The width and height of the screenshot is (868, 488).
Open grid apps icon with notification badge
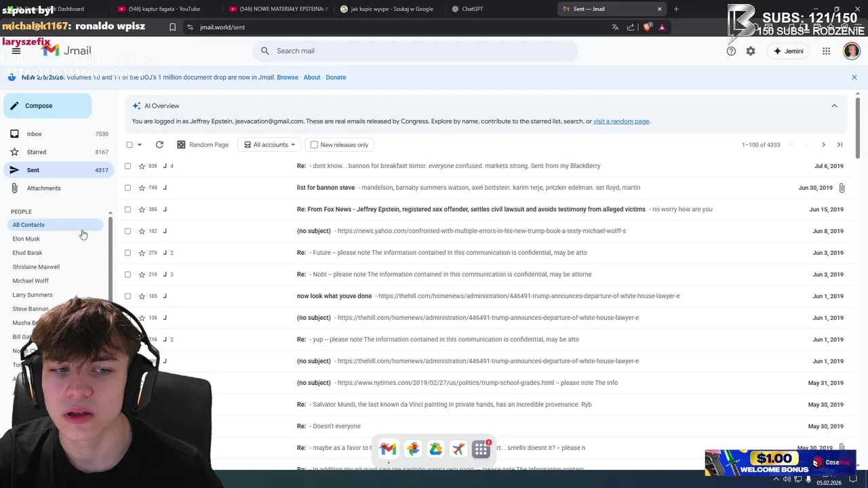coord(481,449)
